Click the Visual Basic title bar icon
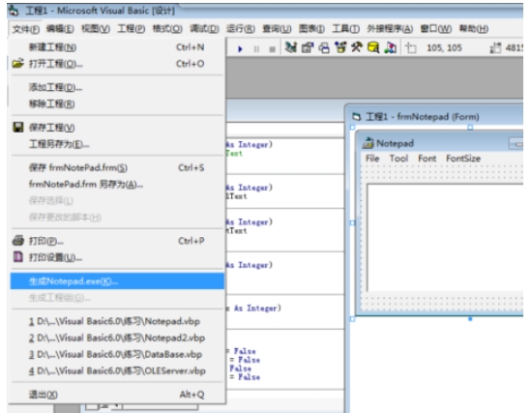This screenshot has width=532, height=413. 14,11
